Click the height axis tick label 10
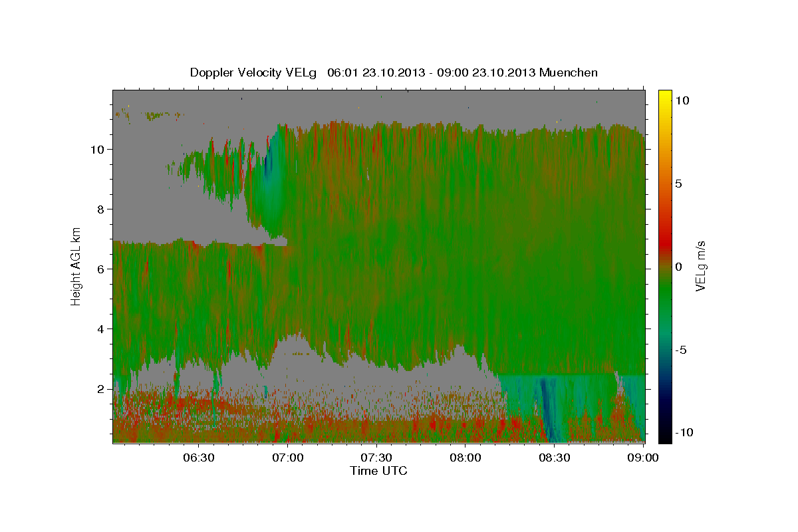Image resolution: width=798 pixels, height=532 pixels. pos(98,150)
